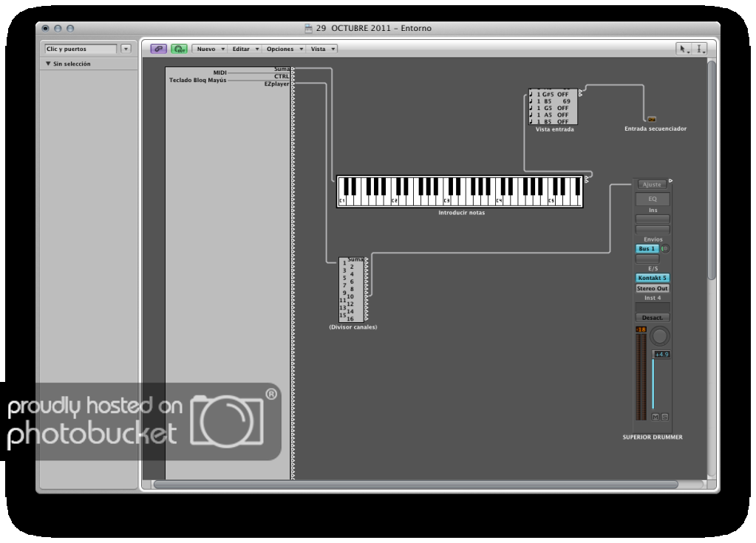Mute the SUPERIOR DRUMMER channel strip
Viewport: 756px width, 543px height.
pyautogui.click(x=655, y=417)
